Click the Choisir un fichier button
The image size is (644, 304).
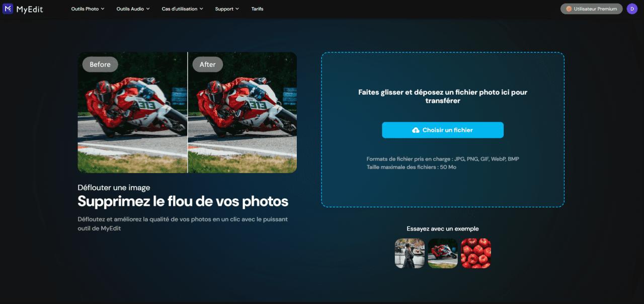443,130
